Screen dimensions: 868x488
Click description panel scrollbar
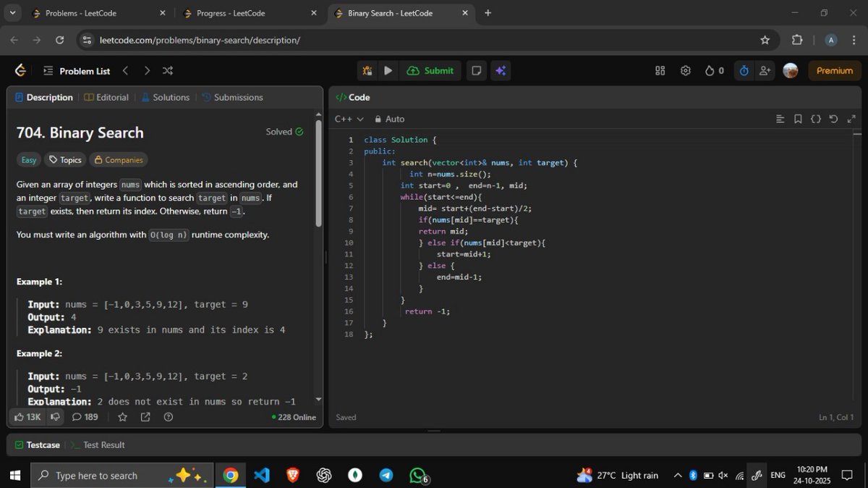[x=319, y=174]
